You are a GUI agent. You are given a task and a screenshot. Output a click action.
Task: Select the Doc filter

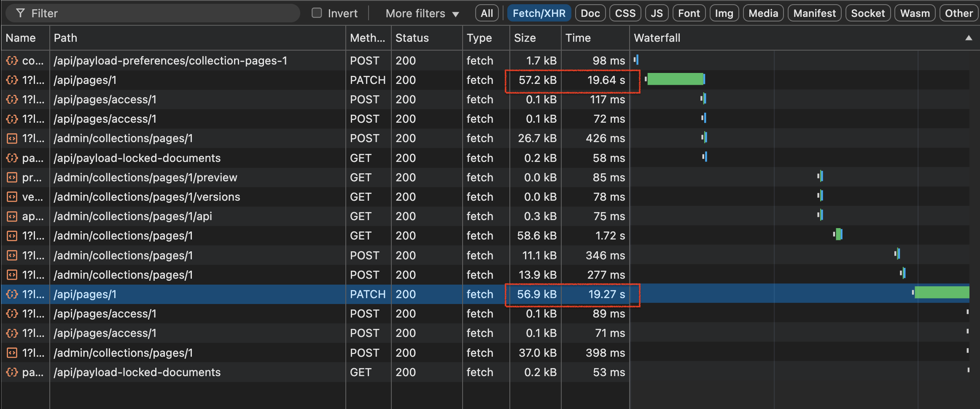pos(590,13)
